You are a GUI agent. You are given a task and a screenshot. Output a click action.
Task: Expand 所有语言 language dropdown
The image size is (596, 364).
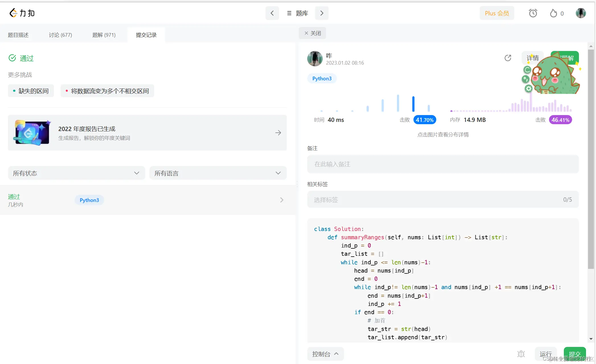[218, 173]
